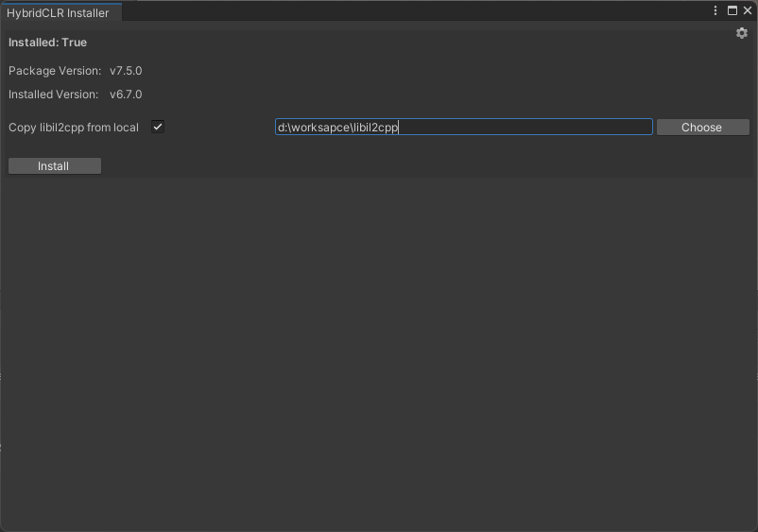Open the window's three-dot options menu
Image resolution: width=758 pixels, height=532 pixels.
point(715,10)
